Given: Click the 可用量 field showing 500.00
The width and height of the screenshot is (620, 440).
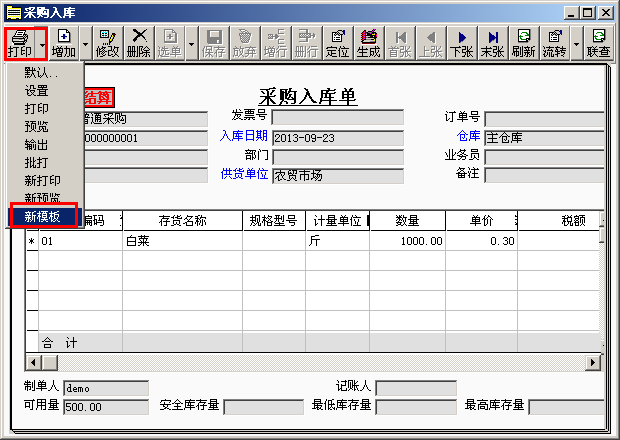Looking at the screenshot, I should click(106, 407).
